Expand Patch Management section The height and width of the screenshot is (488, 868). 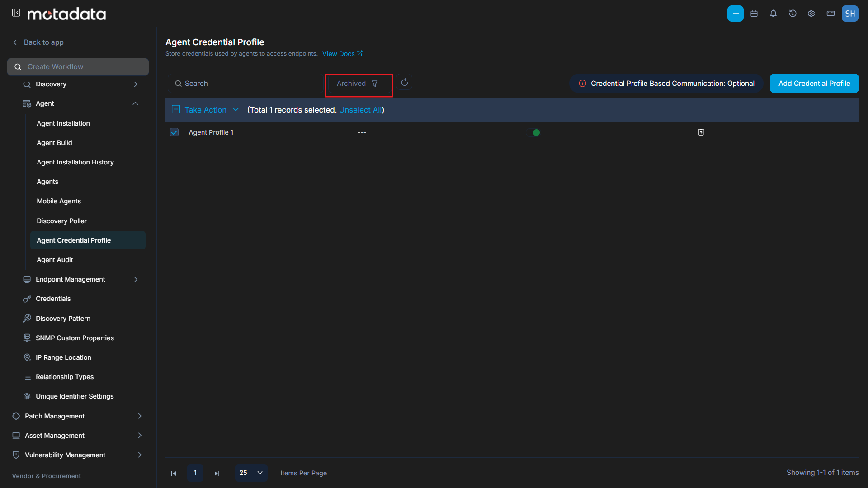tap(140, 416)
